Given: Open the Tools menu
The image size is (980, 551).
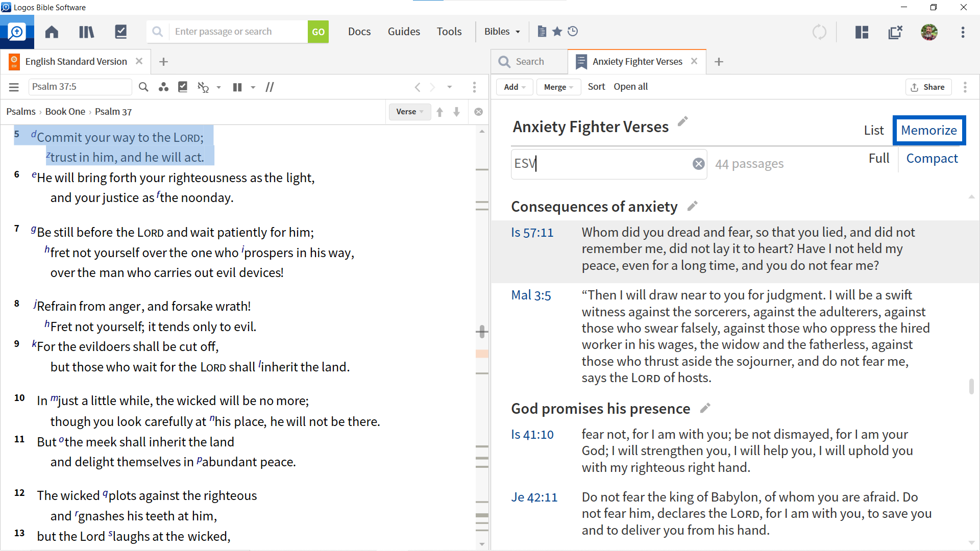Looking at the screenshot, I should [449, 32].
